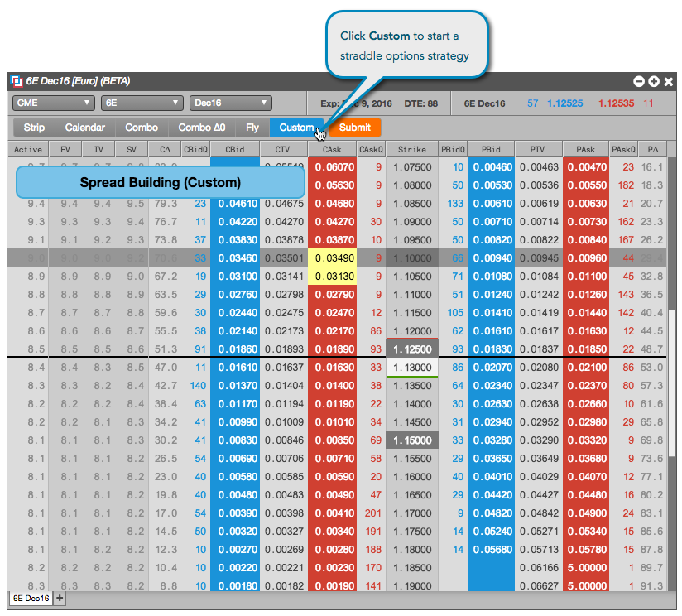Select highlighted call ask 0.03130

[332, 277]
